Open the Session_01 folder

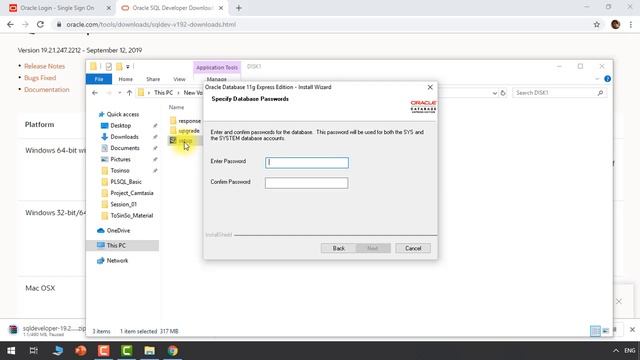pyautogui.click(x=123, y=204)
